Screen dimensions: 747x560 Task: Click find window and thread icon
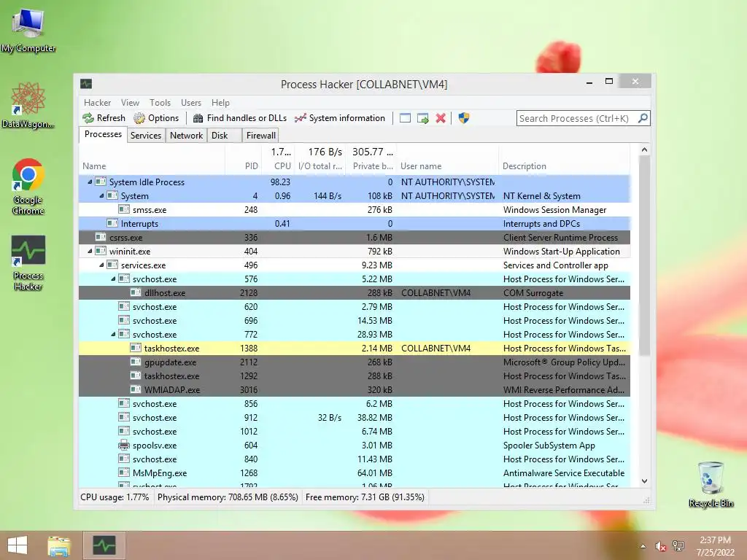422,118
